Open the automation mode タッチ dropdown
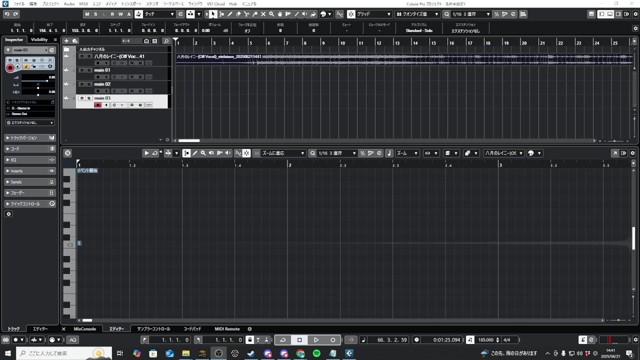Image resolution: width=640 pixels, height=360 pixels. point(159,14)
